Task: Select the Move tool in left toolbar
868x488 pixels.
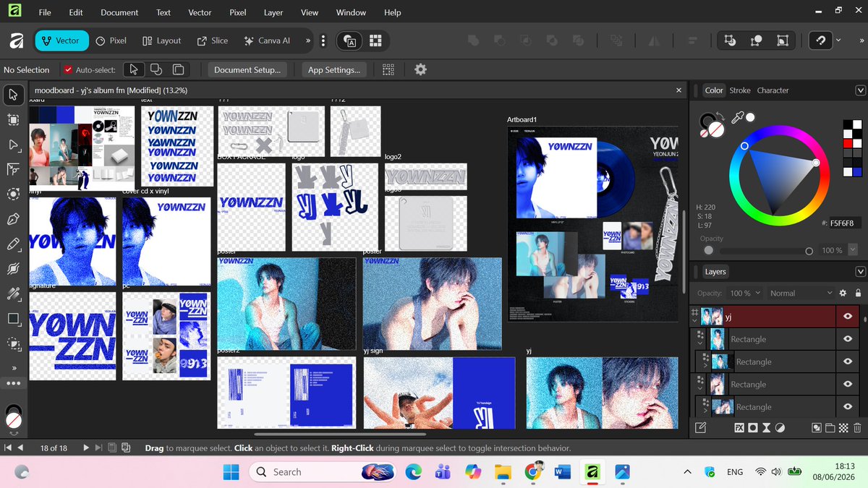Action: pos(13,95)
